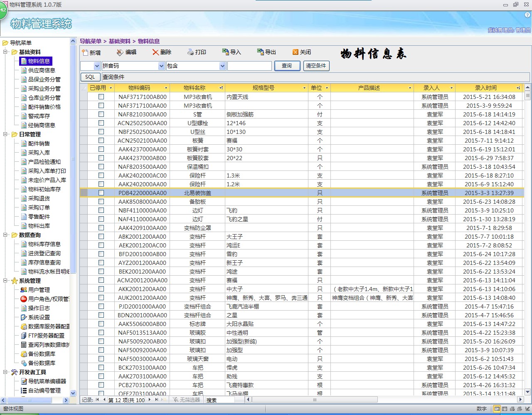The image size is (532, 415).
Task: Toggle 已停用 checkbox for AAK8508000AA00
Action: tap(101, 201)
